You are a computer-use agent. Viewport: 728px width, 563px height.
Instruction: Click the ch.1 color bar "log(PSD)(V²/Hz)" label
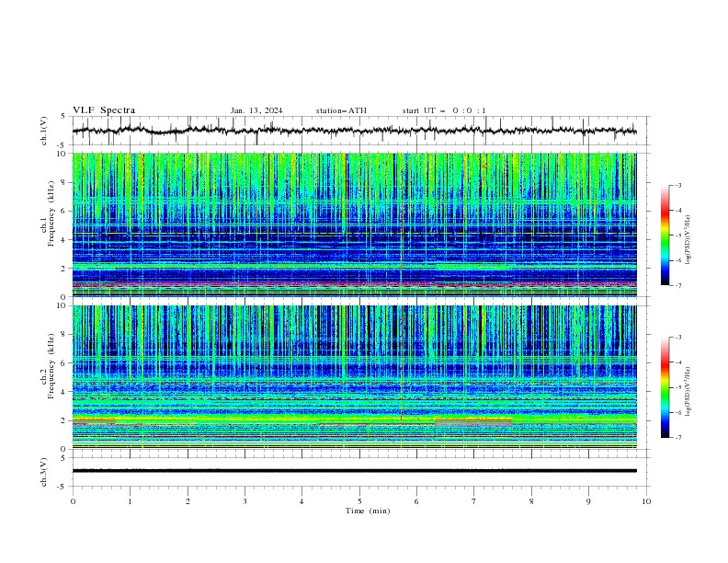click(x=688, y=240)
